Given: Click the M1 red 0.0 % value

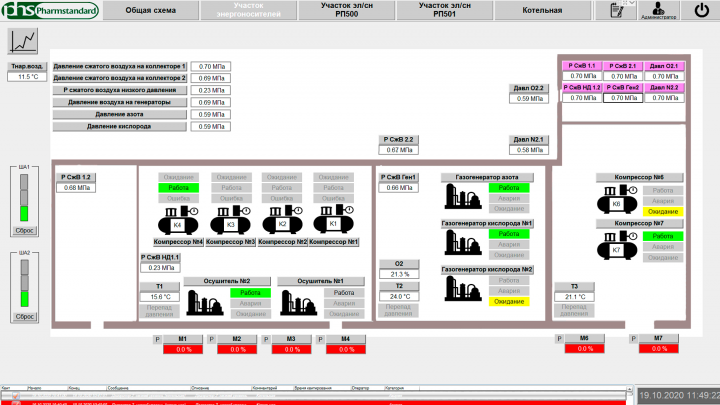Looking at the screenshot, I should [183, 349].
